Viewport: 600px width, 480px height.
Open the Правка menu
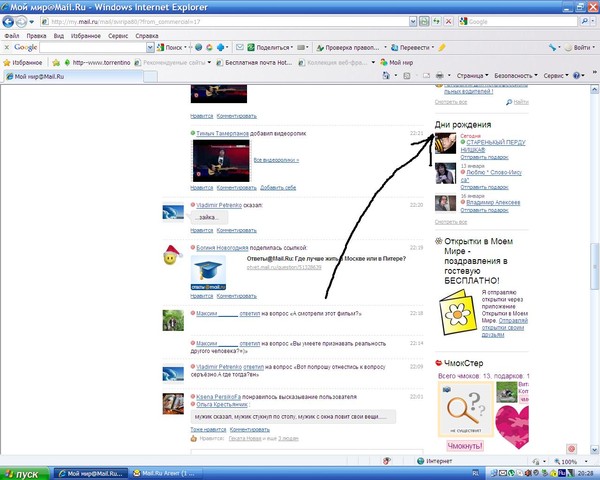pos(36,36)
